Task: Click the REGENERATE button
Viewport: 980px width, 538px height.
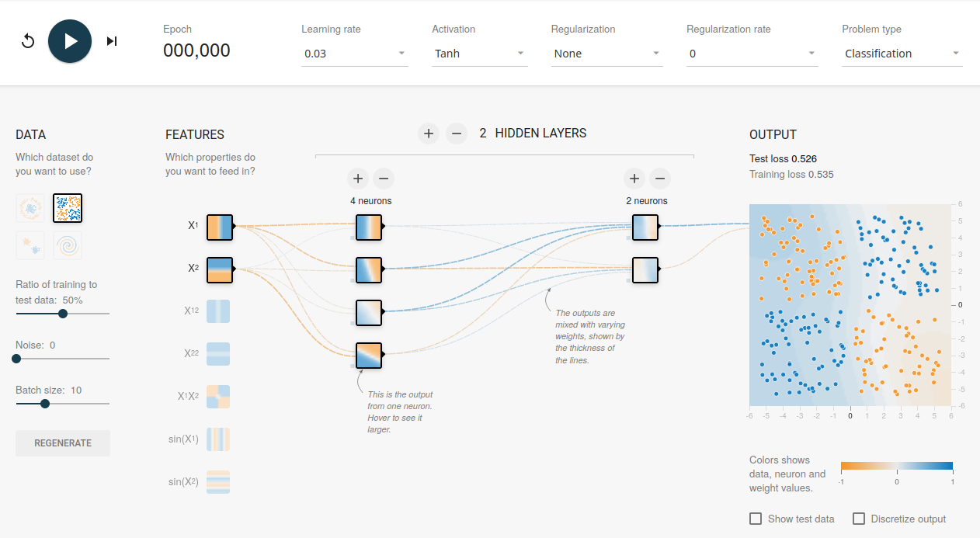Action: click(63, 443)
